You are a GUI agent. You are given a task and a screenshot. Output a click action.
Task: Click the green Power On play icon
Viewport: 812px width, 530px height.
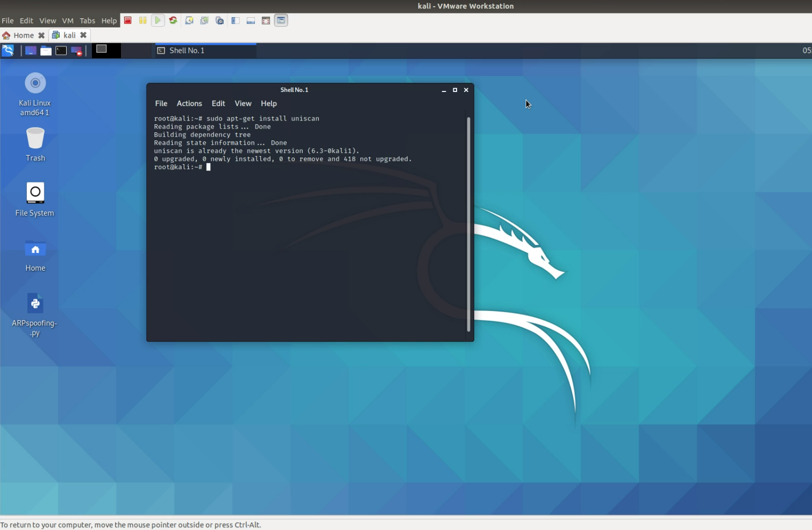point(158,20)
